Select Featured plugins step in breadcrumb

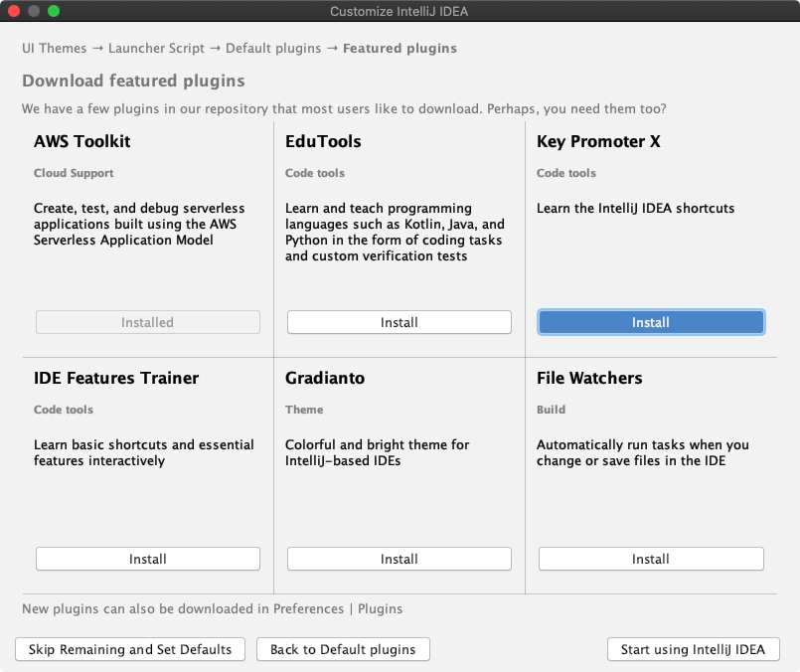click(x=400, y=48)
